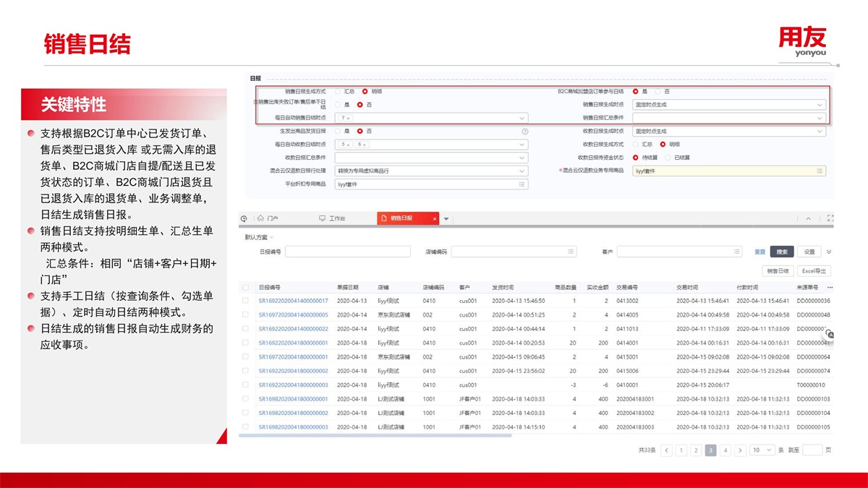The image size is (868, 488).
Task: Open the list picker icon in 客户 field
Action: 736,252
